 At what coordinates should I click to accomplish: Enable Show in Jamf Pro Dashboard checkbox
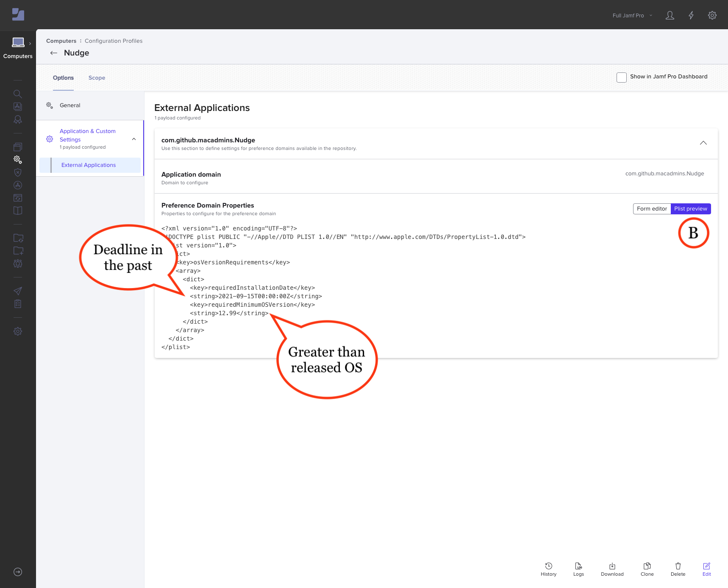point(622,78)
